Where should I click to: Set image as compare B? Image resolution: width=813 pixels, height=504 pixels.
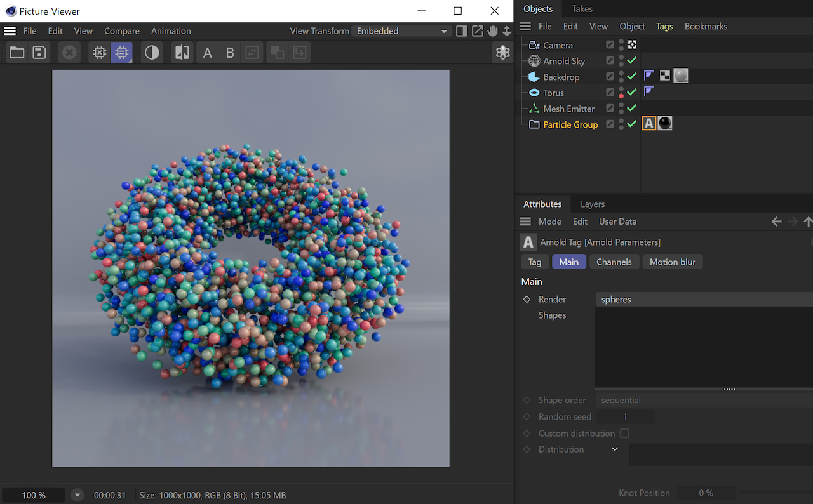coord(230,53)
